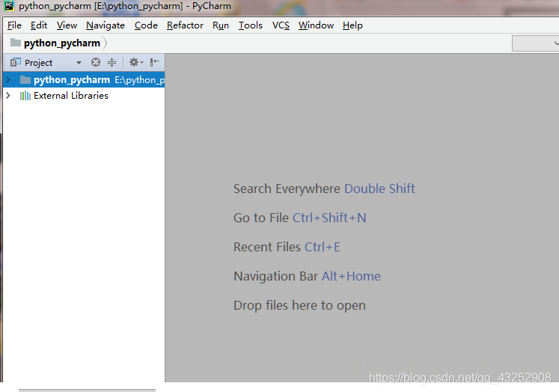Viewport: 559px width, 392px height.
Task: Click the Project panel title label
Action: (x=38, y=63)
